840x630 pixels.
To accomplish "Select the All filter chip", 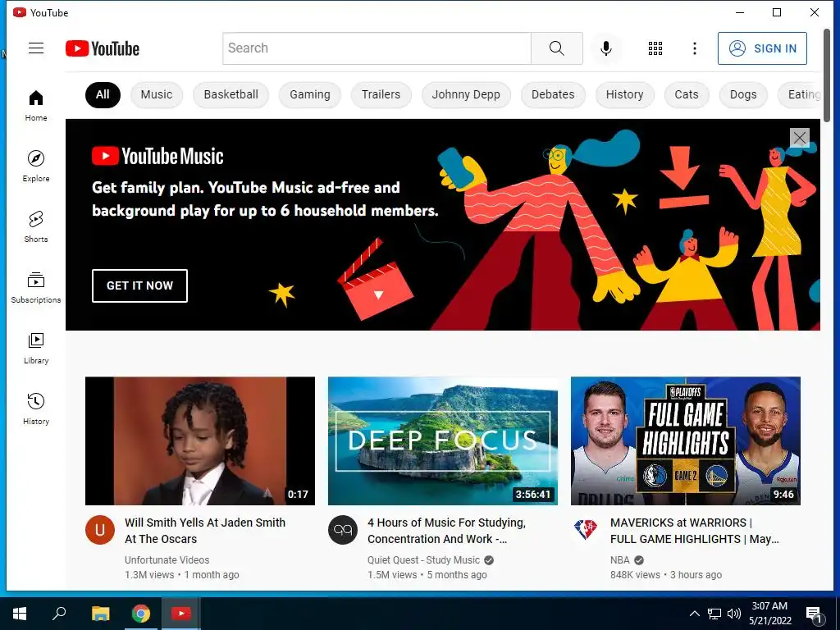I will [103, 95].
